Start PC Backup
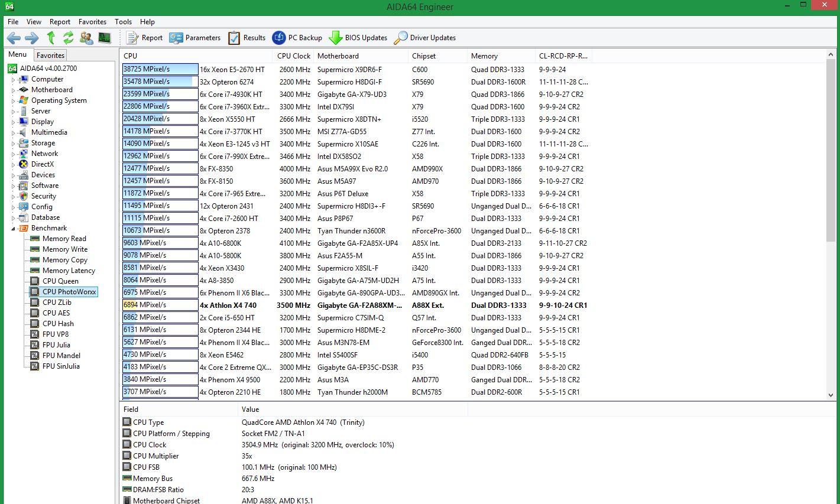 (x=297, y=38)
